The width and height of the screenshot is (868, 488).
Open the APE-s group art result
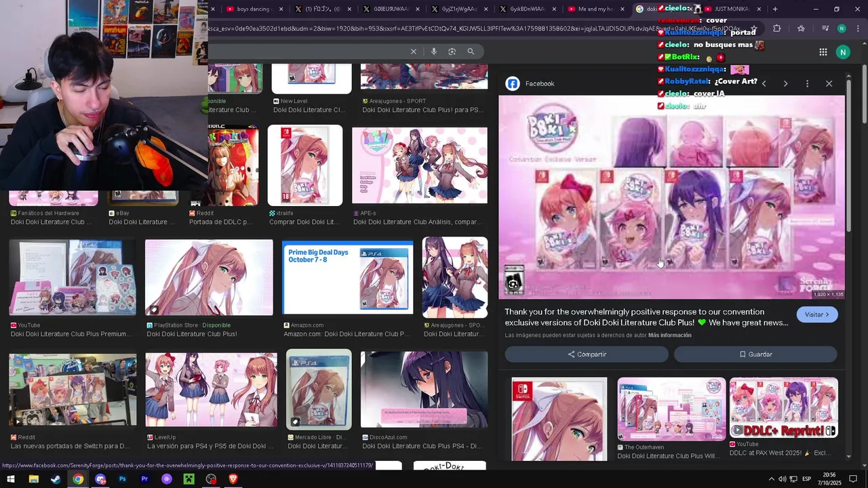(420, 165)
